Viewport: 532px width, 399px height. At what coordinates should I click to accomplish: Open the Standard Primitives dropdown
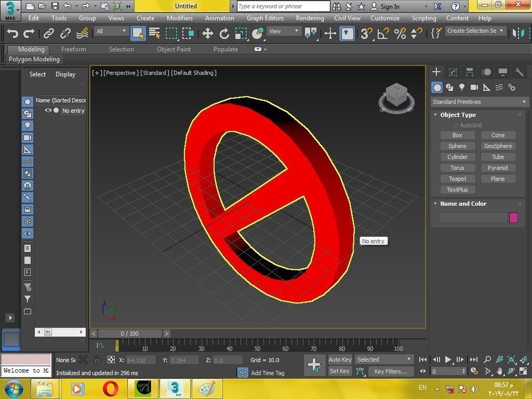pos(480,102)
